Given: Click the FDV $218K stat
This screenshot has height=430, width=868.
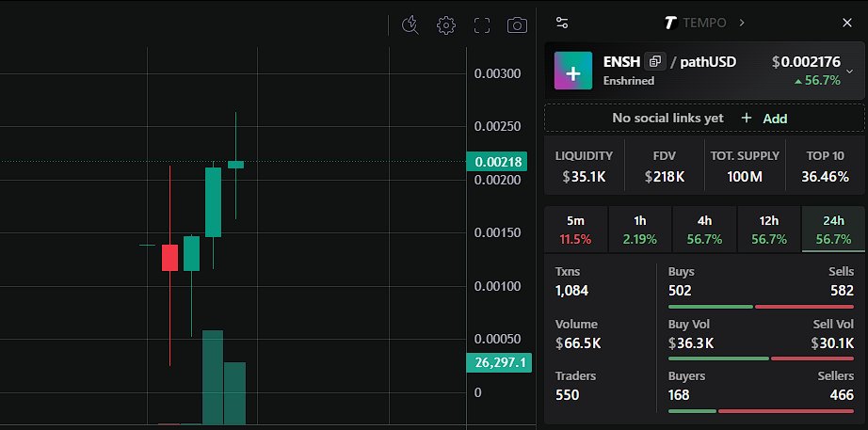Looking at the screenshot, I should [665, 166].
